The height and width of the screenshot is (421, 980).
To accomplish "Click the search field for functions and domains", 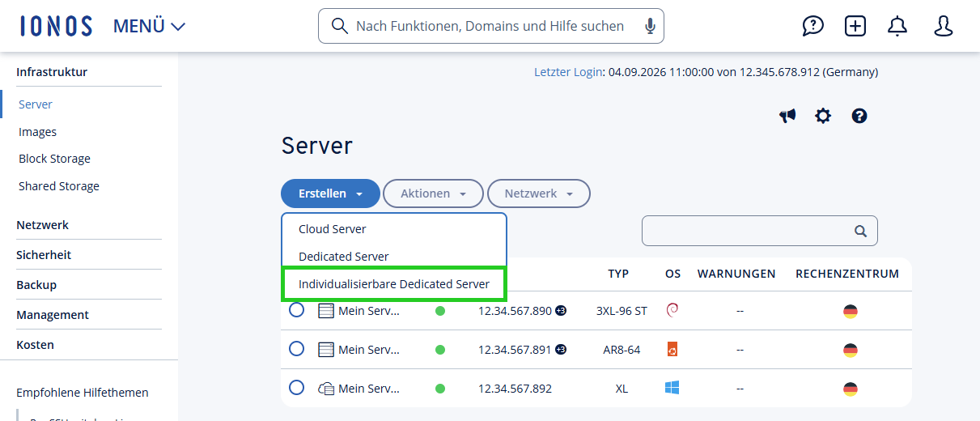I will click(490, 26).
